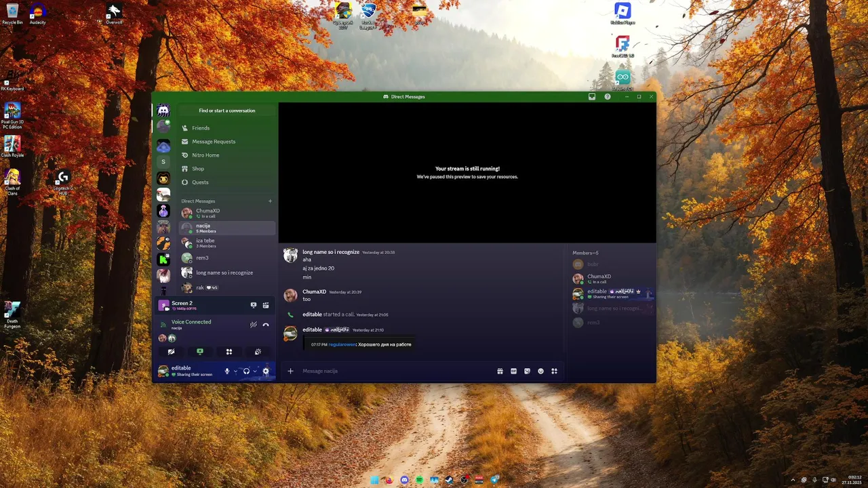Open Message Requests
868x488 pixels.
pos(227,142)
